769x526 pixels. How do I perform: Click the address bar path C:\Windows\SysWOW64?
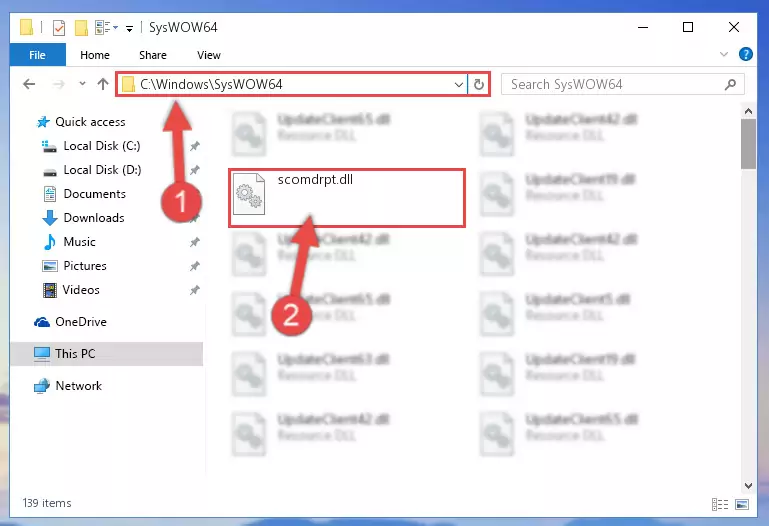(x=211, y=84)
